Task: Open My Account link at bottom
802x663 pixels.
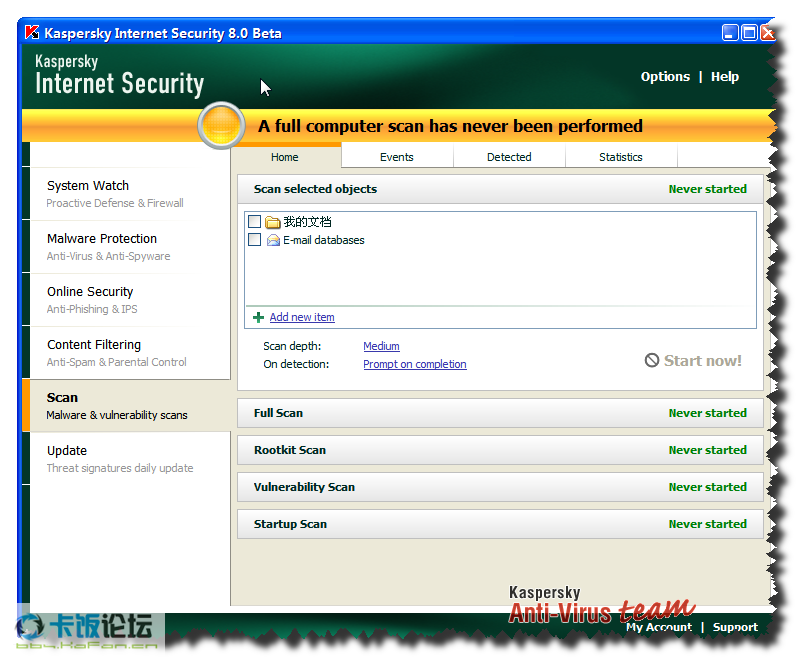Action: coord(659,627)
